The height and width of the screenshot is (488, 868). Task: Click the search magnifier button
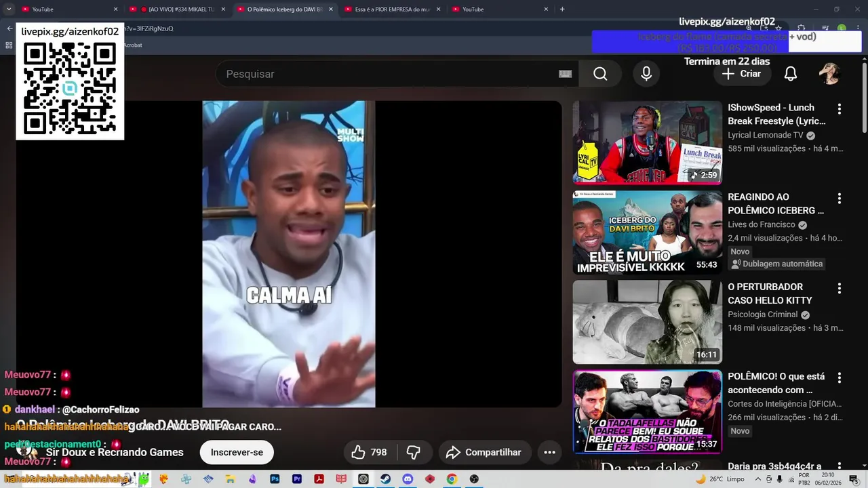pos(600,74)
